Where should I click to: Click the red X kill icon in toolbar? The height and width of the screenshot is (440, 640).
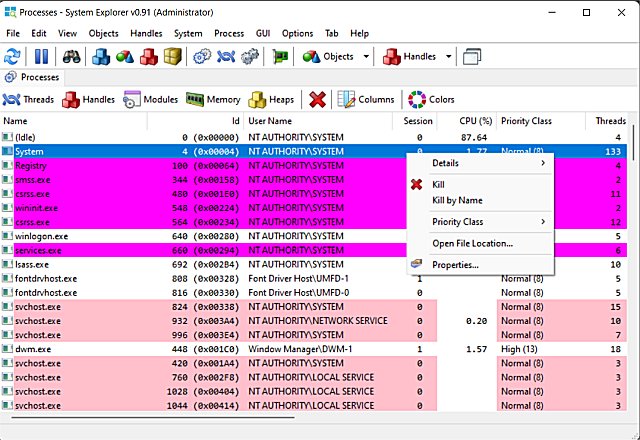point(317,99)
